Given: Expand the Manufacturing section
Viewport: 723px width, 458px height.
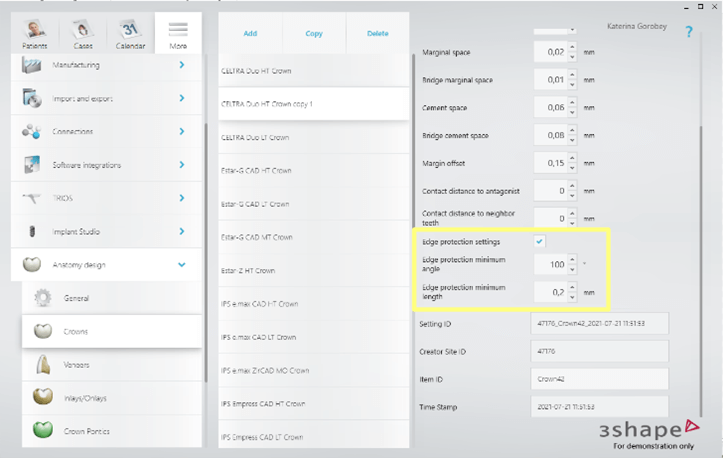Looking at the screenshot, I should tap(181, 65).
